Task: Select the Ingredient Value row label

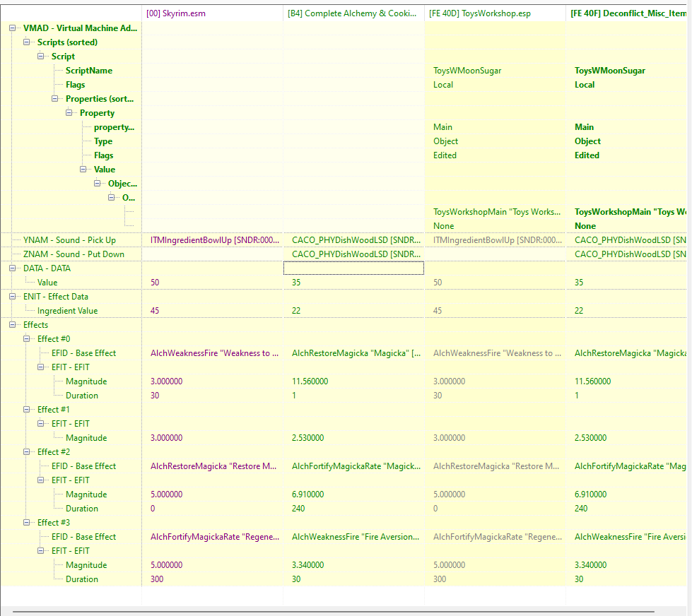Action: 68,310
